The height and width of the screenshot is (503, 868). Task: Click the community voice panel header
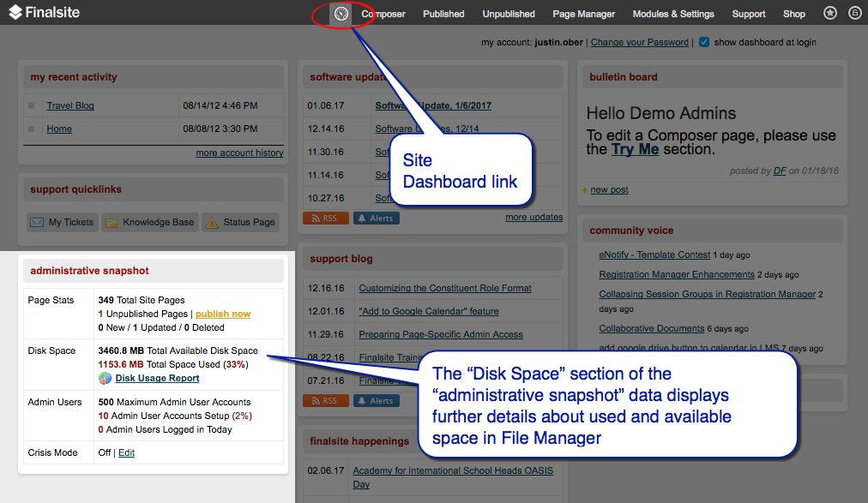pyautogui.click(x=713, y=231)
